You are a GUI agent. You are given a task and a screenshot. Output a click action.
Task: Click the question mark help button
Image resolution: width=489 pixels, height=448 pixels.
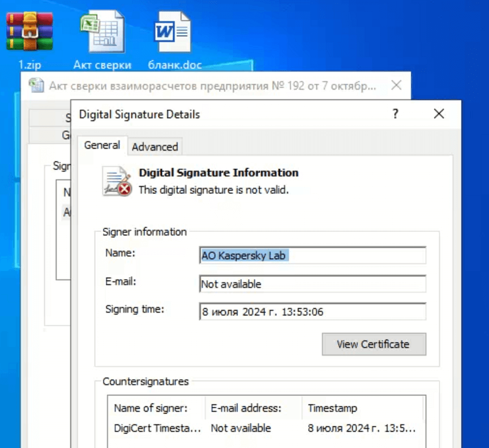point(396,114)
